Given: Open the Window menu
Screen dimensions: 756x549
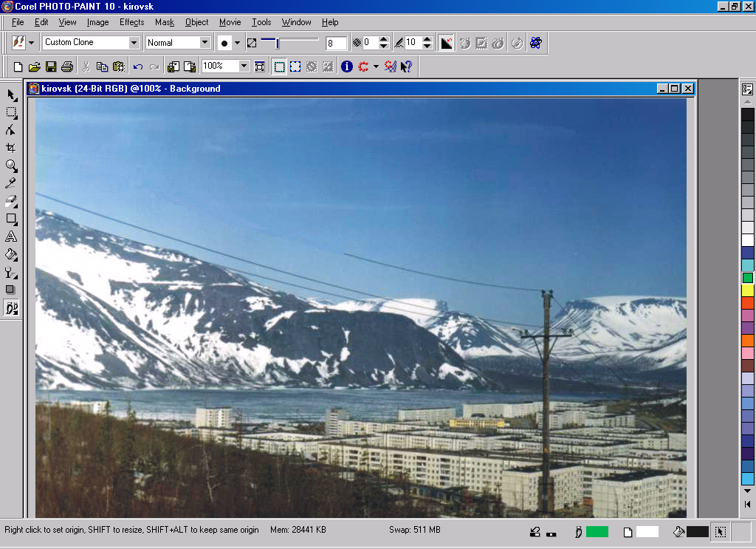Looking at the screenshot, I should [x=297, y=22].
